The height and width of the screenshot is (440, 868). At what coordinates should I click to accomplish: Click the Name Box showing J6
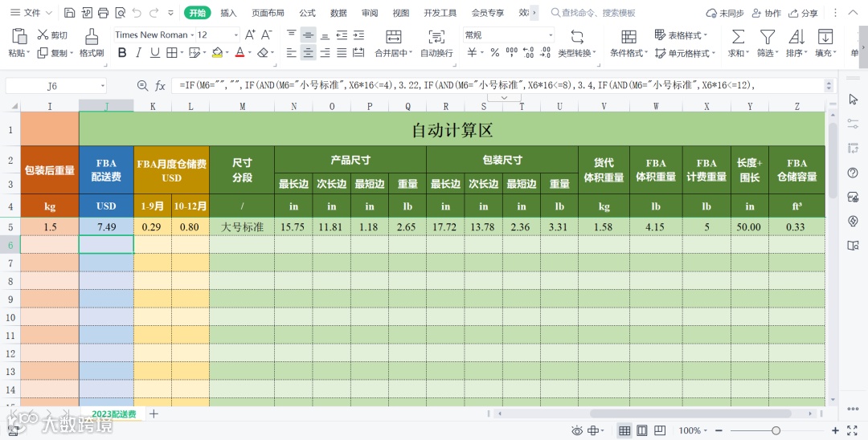55,86
